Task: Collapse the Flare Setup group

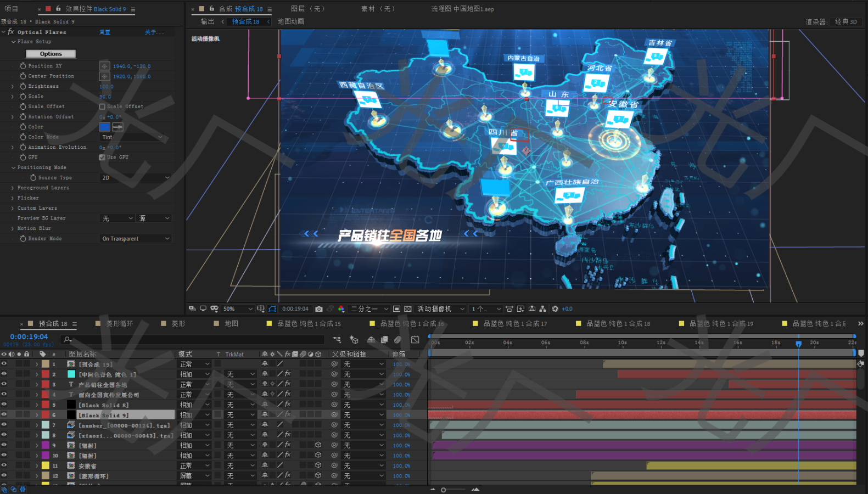Action: (x=13, y=42)
